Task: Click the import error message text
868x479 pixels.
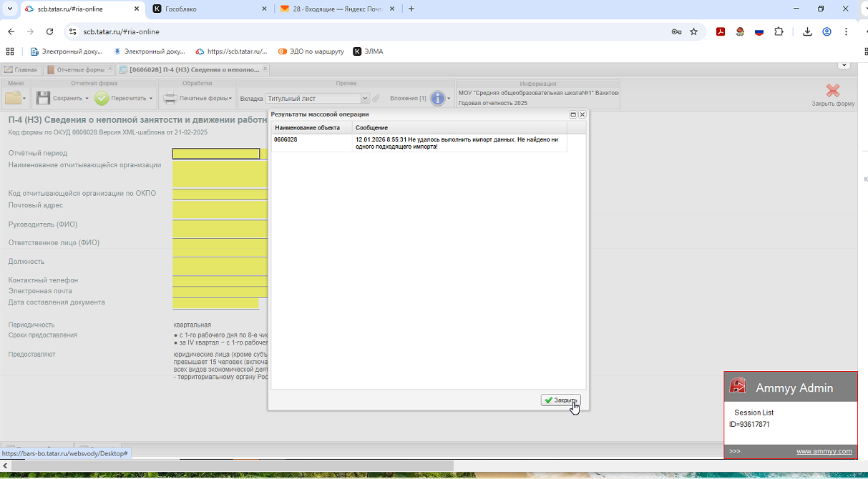Action: (x=457, y=143)
